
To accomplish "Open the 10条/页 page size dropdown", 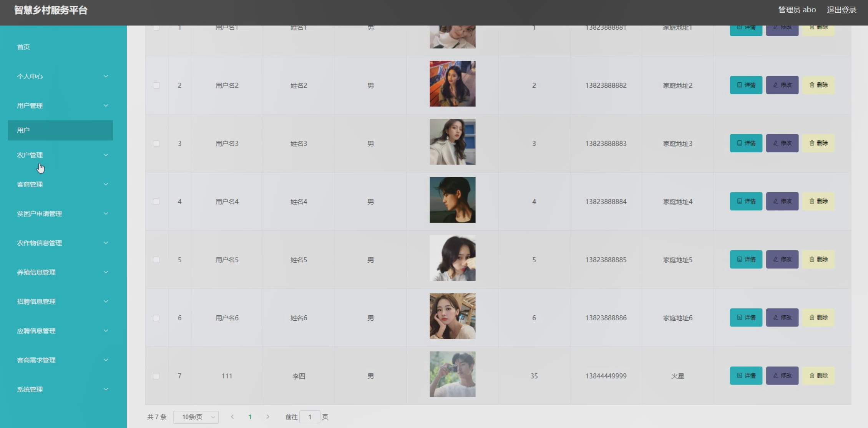I will (x=196, y=417).
